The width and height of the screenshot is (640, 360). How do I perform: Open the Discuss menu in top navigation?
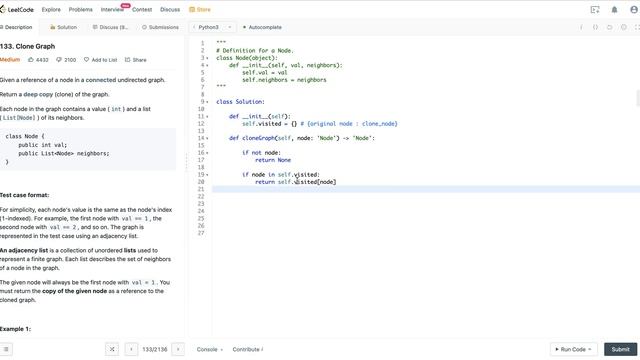(x=170, y=9)
